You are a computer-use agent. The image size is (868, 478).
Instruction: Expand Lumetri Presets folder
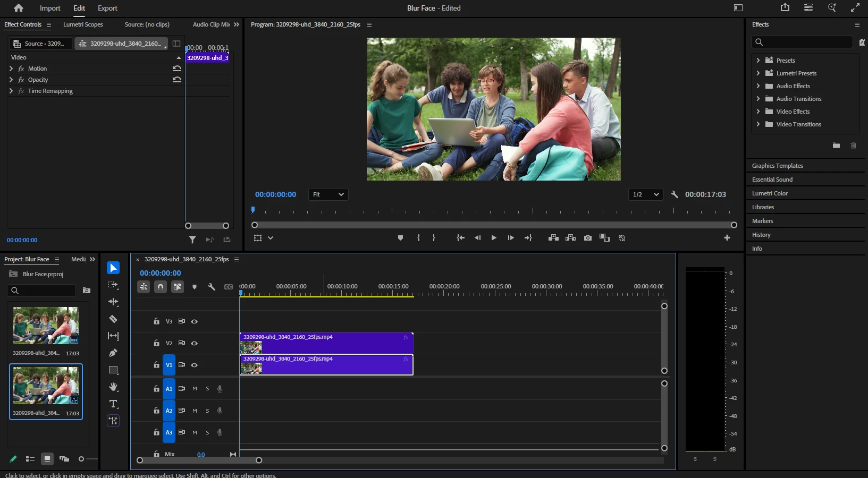(758, 73)
